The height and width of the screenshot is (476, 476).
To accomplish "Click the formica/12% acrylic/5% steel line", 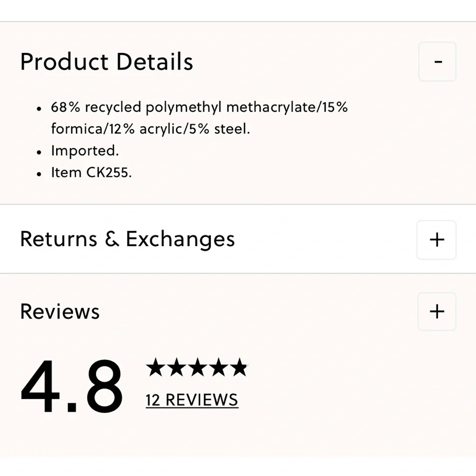I will 150,129.
